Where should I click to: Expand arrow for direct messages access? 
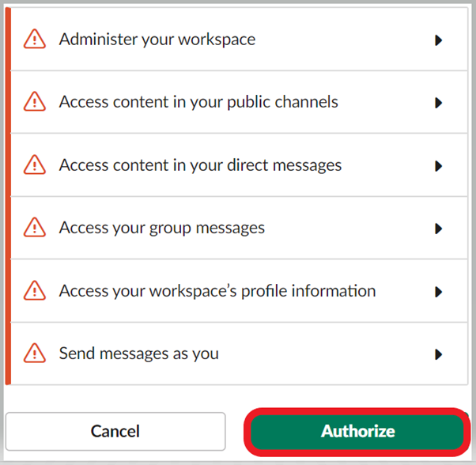tap(438, 166)
